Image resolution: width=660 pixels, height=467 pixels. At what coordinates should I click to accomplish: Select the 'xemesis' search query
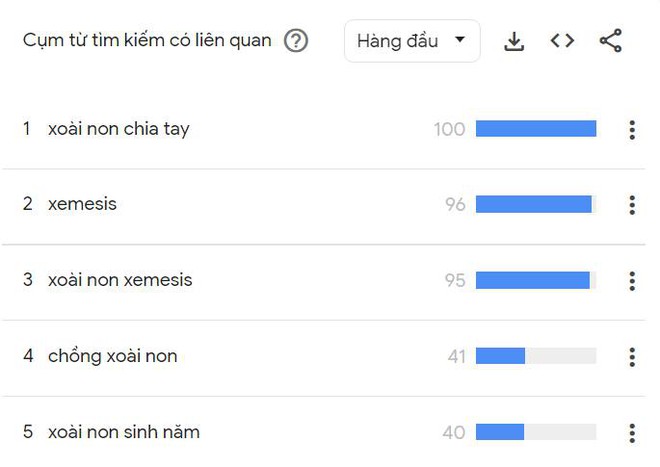click(x=82, y=204)
